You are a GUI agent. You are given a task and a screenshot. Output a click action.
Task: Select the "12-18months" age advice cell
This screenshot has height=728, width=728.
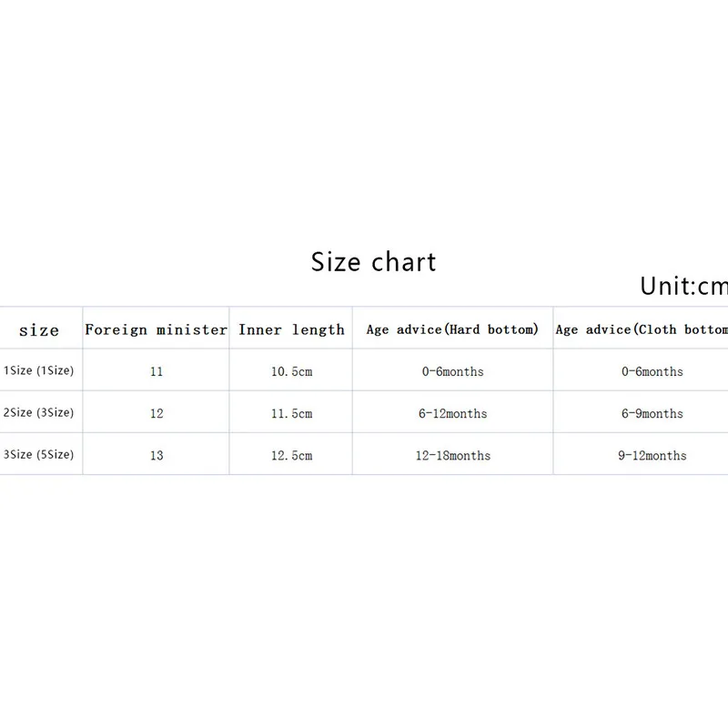coord(452,455)
